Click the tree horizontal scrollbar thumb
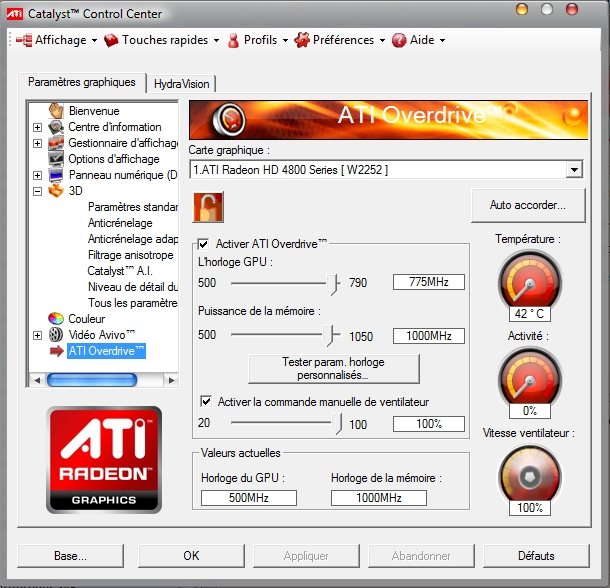 click(92, 380)
